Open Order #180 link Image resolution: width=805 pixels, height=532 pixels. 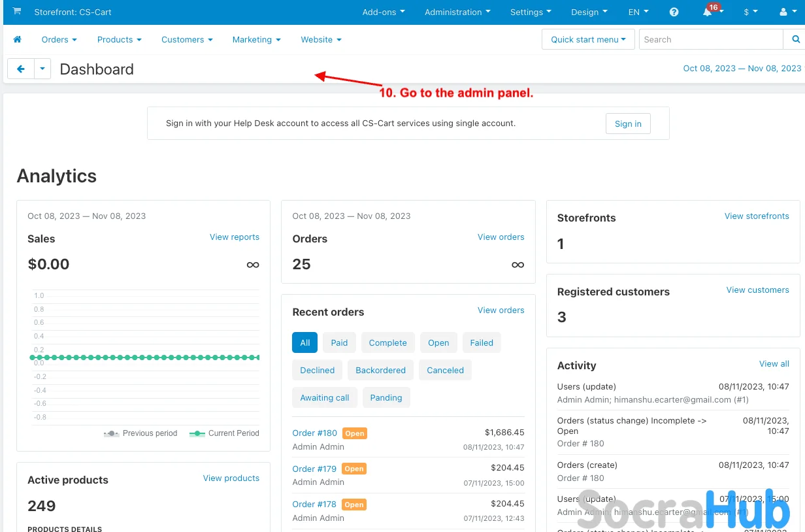coord(314,433)
